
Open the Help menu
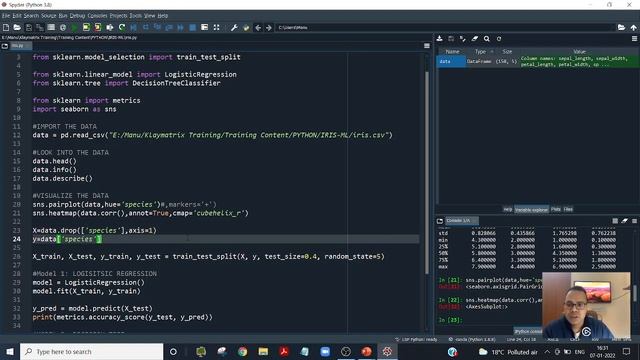coord(162,16)
